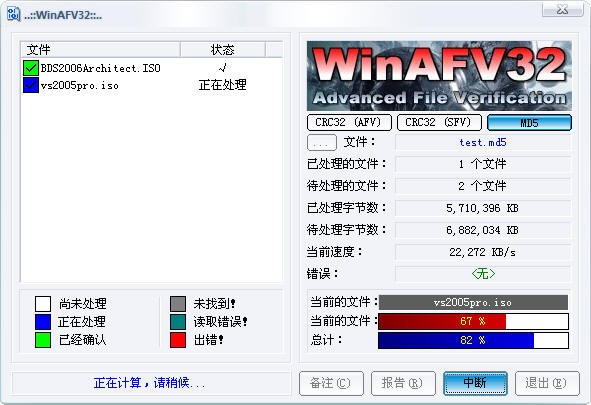Viewport: 591px width, 405px height.
Task: Click the 已处理的文件 label
Action: (346, 164)
